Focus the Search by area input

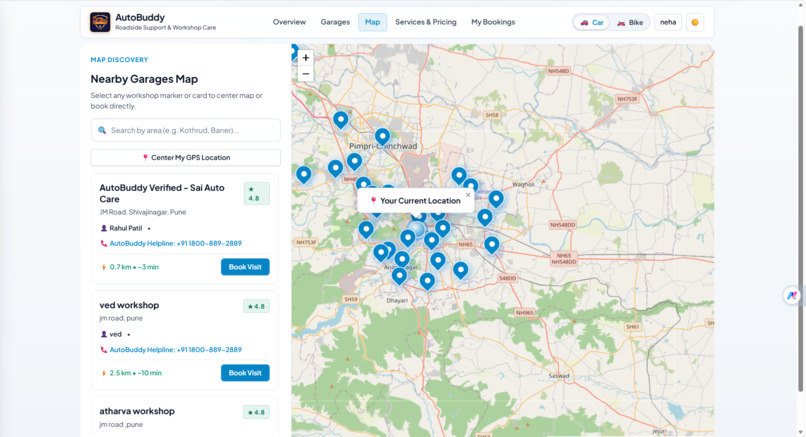point(186,131)
